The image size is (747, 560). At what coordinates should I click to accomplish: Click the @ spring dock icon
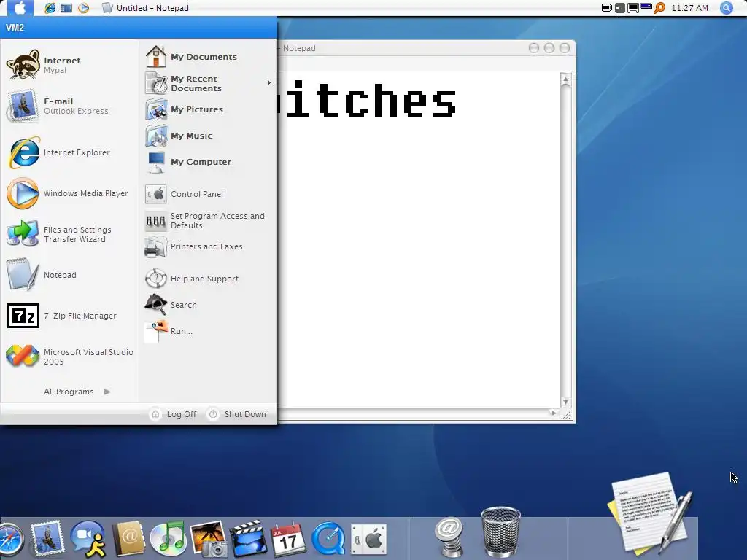449,538
